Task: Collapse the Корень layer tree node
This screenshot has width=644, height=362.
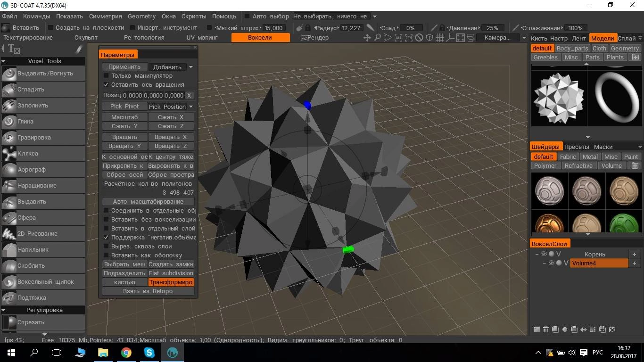Action: tap(537, 254)
